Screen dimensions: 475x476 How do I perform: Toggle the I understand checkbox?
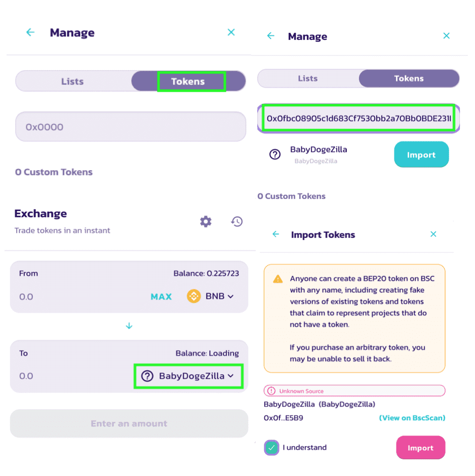[x=271, y=448]
